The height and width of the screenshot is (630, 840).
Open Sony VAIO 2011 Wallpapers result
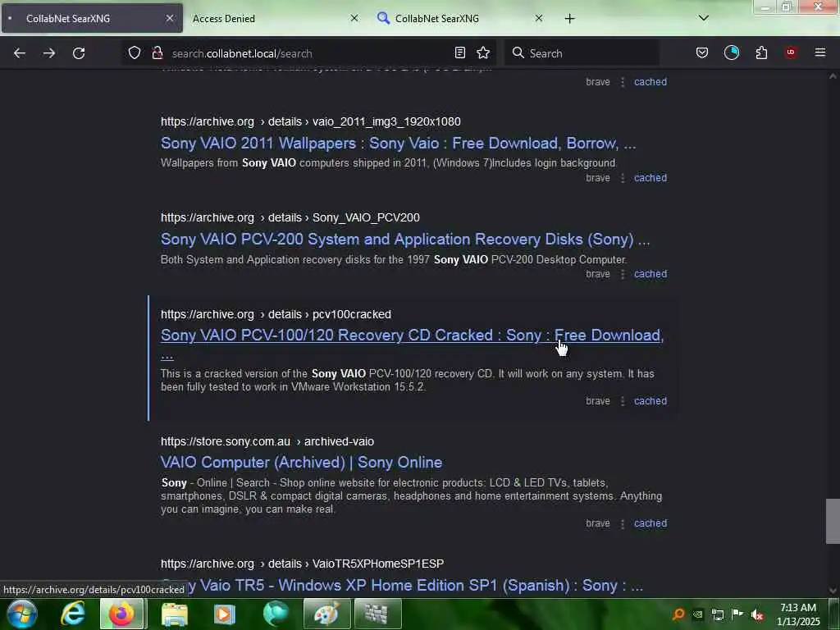tap(398, 143)
